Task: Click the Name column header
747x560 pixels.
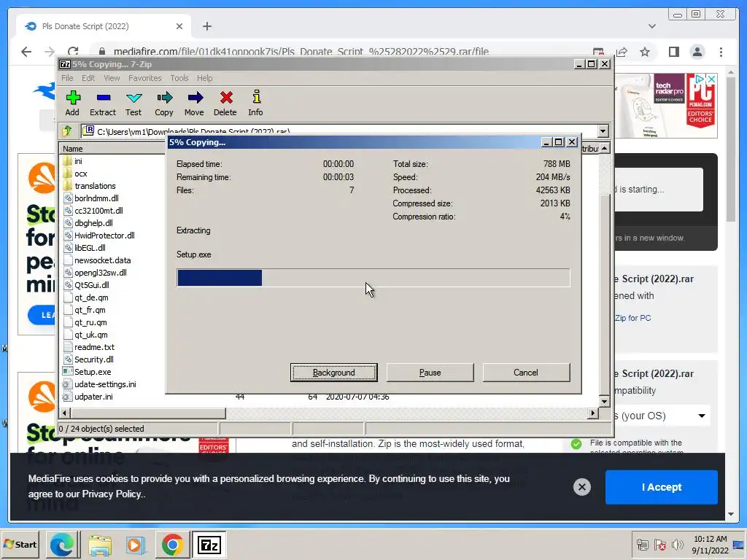Action: (x=112, y=149)
